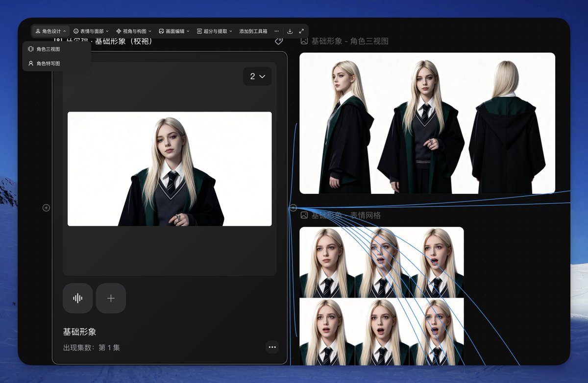Click the 出现集数：第 1 集 text
Viewport: 588px width, 383px height.
(91, 348)
